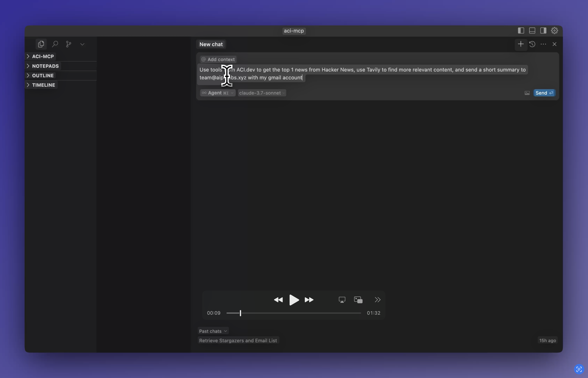This screenshot has width=588, height=378.
Task: Open the Agent mode dropdown
Action: pyautogui.click(x=217, y=93)
